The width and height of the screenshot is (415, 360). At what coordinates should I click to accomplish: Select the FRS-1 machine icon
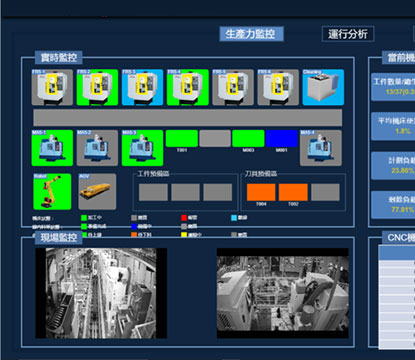52,87
